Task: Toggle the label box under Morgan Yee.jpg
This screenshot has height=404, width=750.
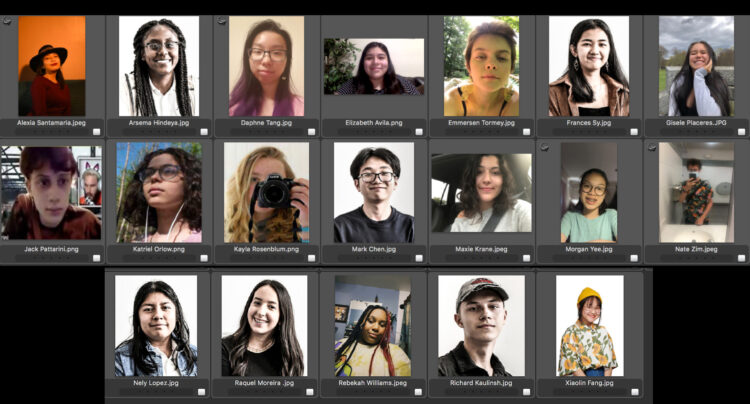Action: click(634, 258)
